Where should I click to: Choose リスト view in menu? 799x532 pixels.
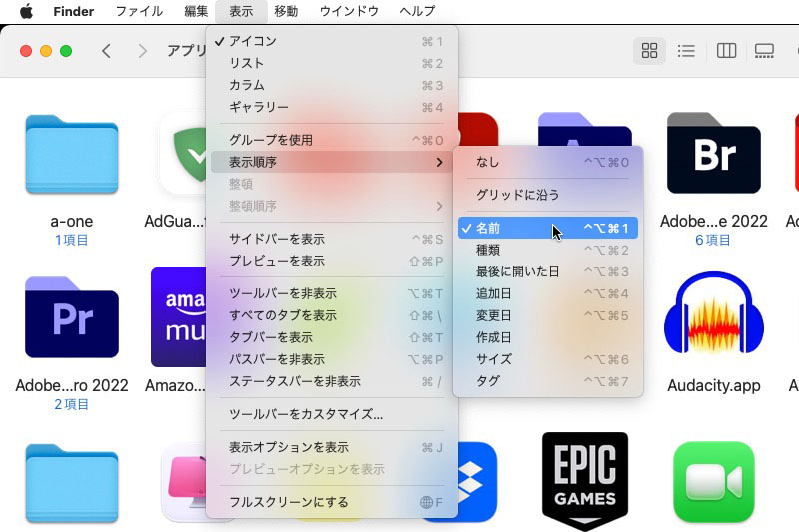[332, 63]
